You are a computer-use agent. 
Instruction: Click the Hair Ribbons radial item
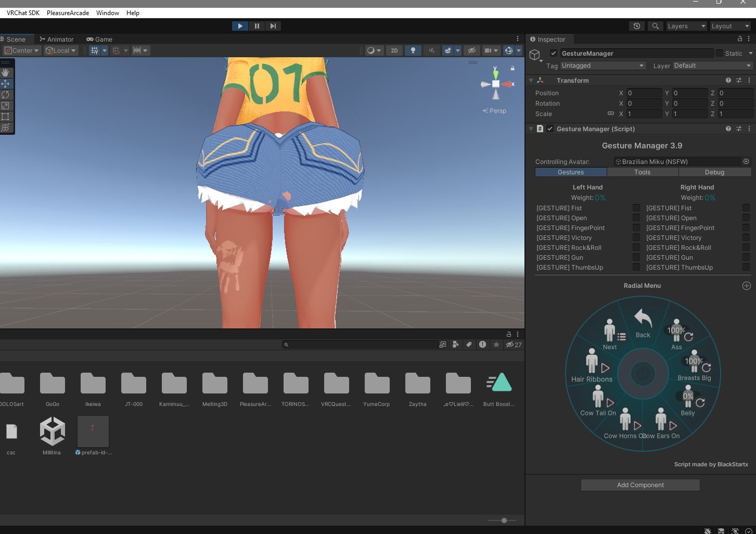pos(592,366)
